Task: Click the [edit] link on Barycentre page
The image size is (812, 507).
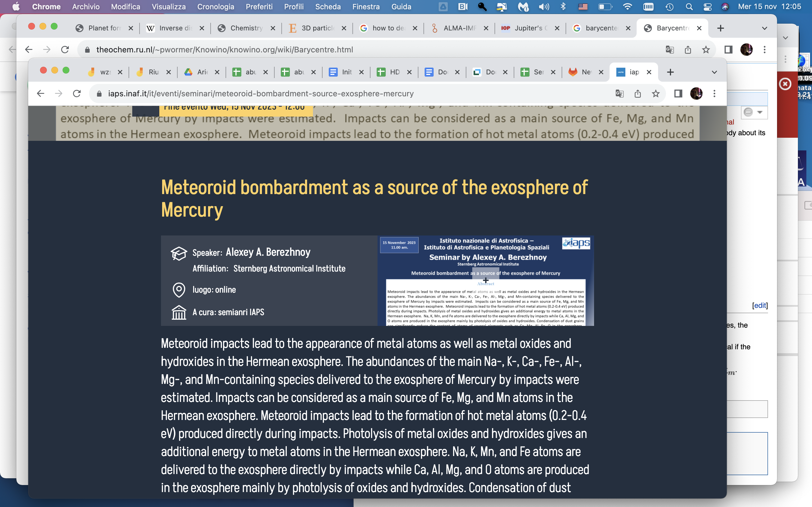Action: coord(760,305)
